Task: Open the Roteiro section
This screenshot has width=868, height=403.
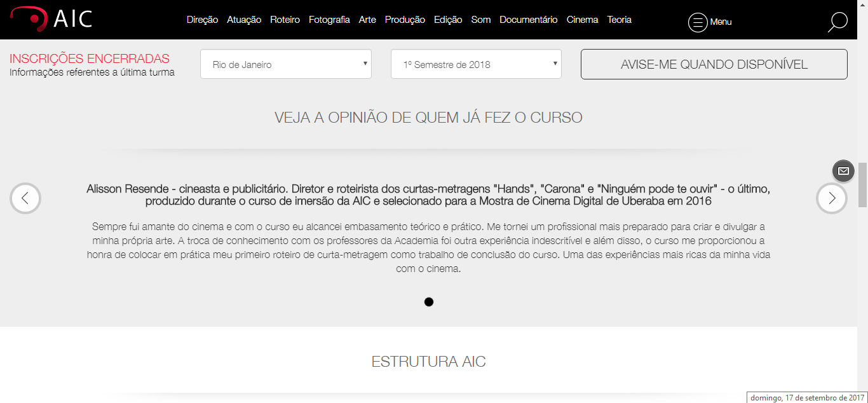Action: 284,20
